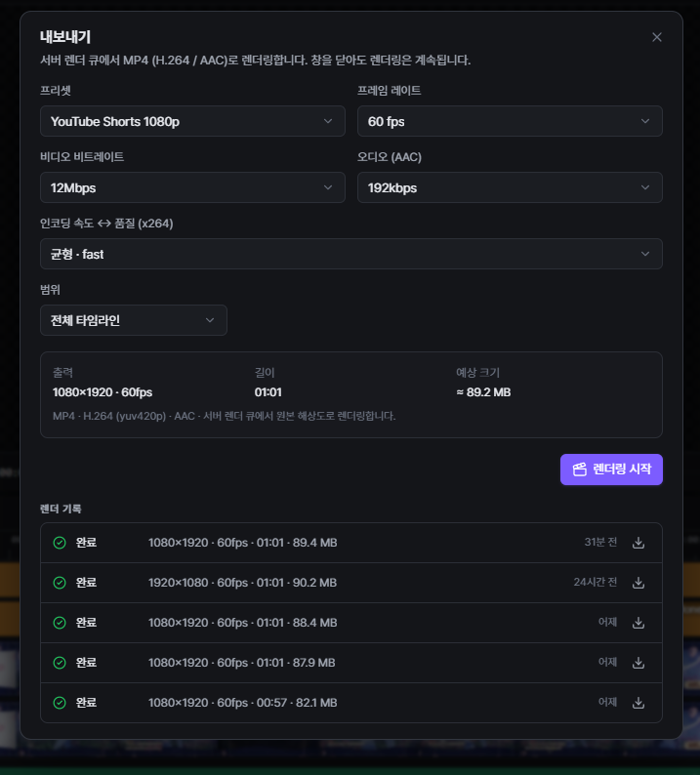Click the '24시간 전' timestamp
Screen dimensions: 700x775
[x=596, y=583]
